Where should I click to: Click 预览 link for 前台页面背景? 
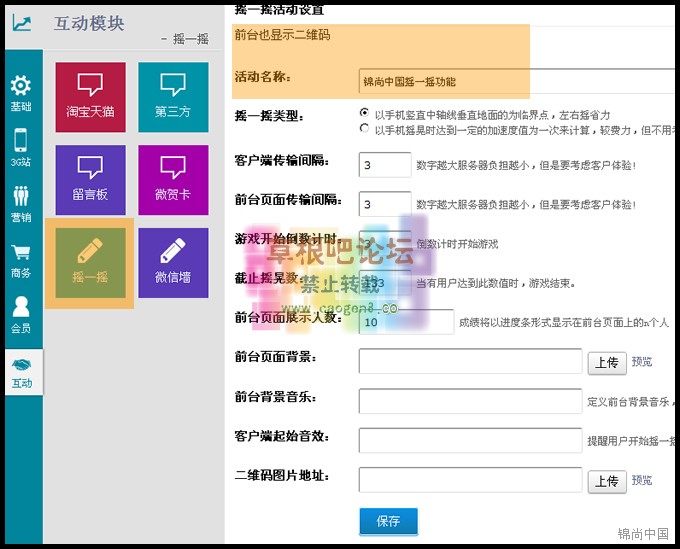(x=642, y=362)
